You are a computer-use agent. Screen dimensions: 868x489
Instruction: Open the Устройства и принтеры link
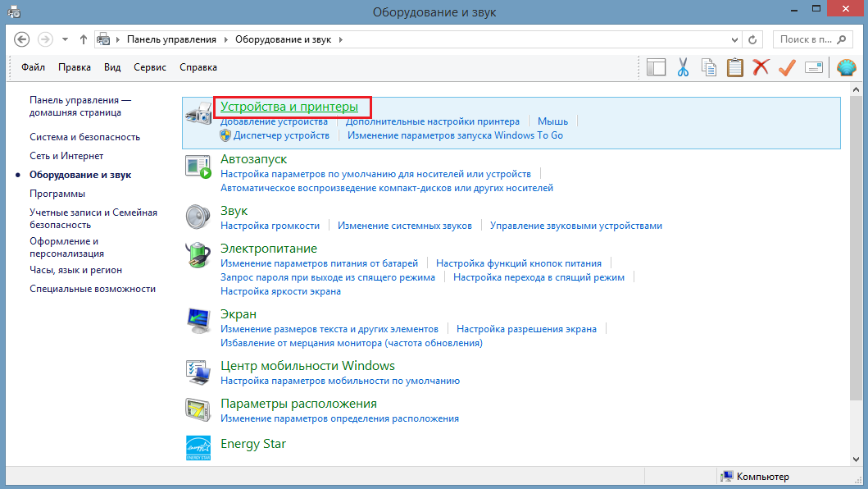tap(289, 107)
